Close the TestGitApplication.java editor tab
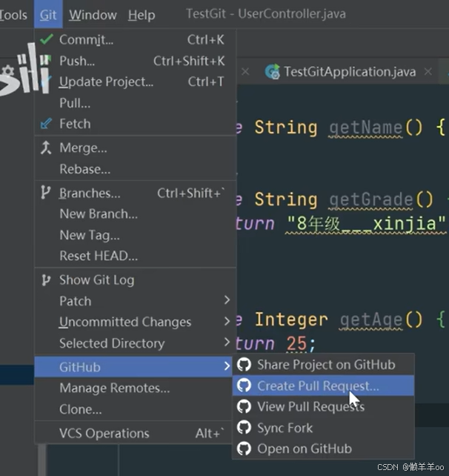The height and width of the screenshot is (476, 449). click(x=428, y=72)
